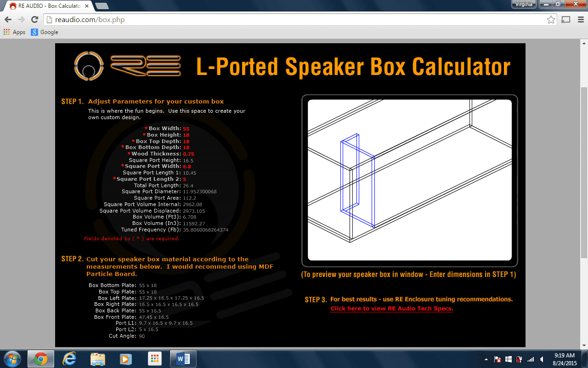Open the Cast icon in Chrome toolbar
The height and width of the screenshot is (368, 588).
point(566,20)
